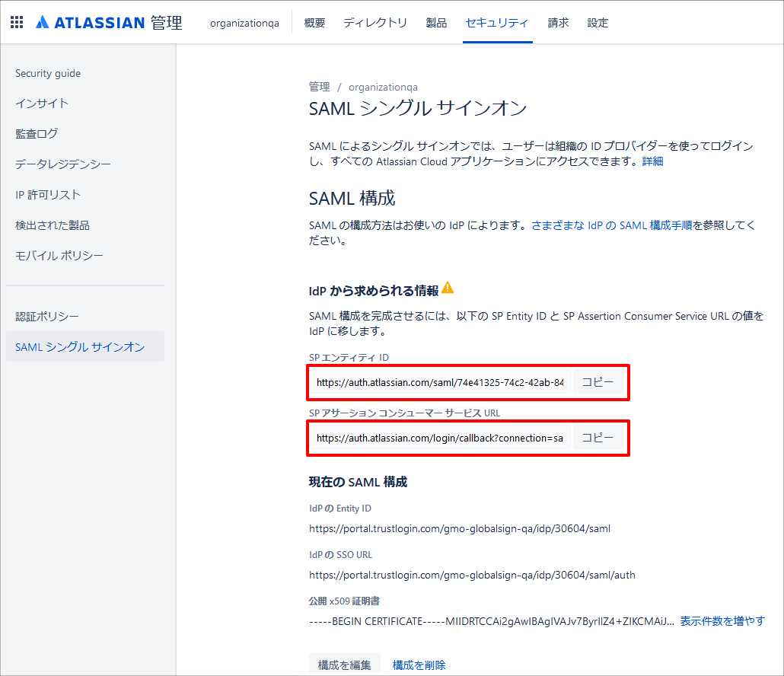Click the Atlassian logo
Screen dimensions: 784x676
click(109, 23)
